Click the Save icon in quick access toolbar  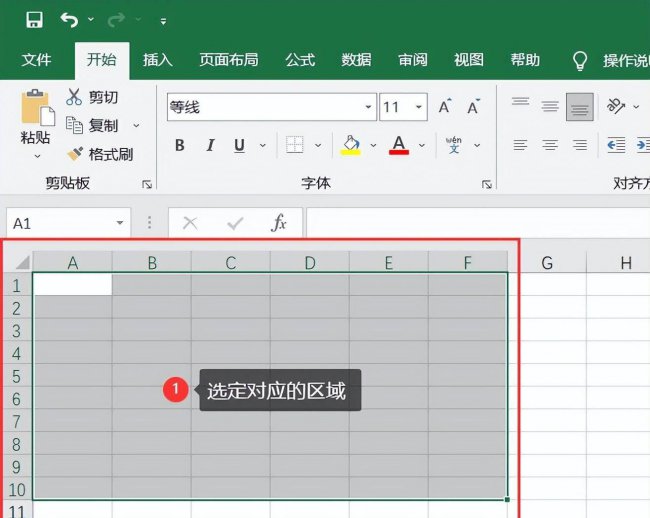click(34, 19)
